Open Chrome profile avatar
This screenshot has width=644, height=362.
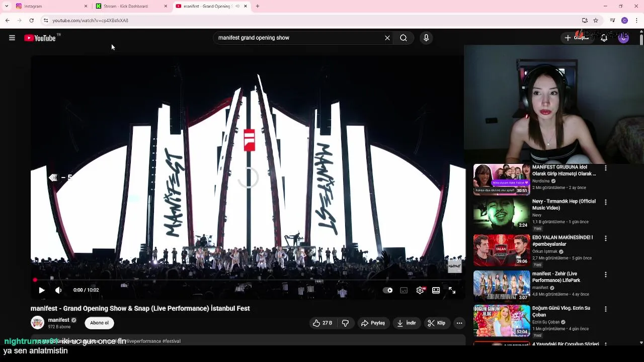pos(624,21)
